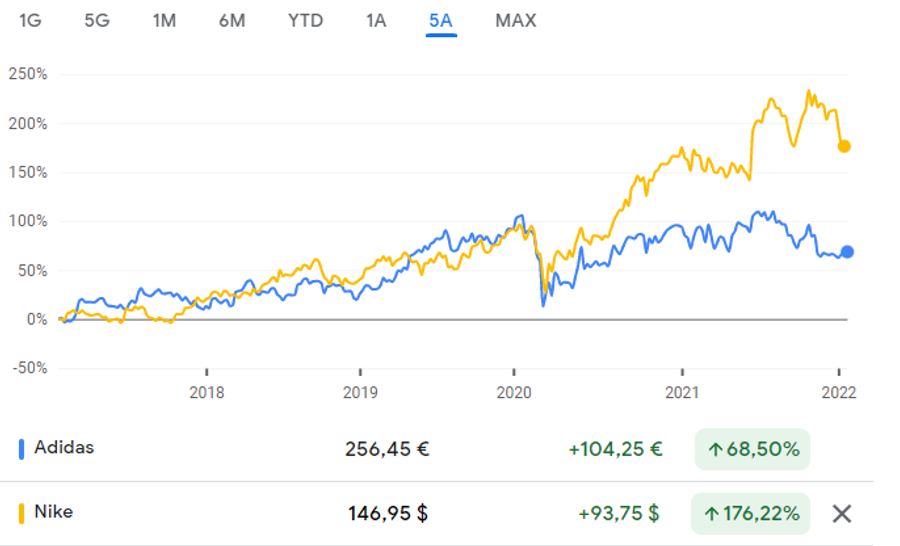The width and height of the screenshot is (900, 546).
Task: Click the 2020 x-axis label
Action: pyautogui.click(x=514, y=393)
